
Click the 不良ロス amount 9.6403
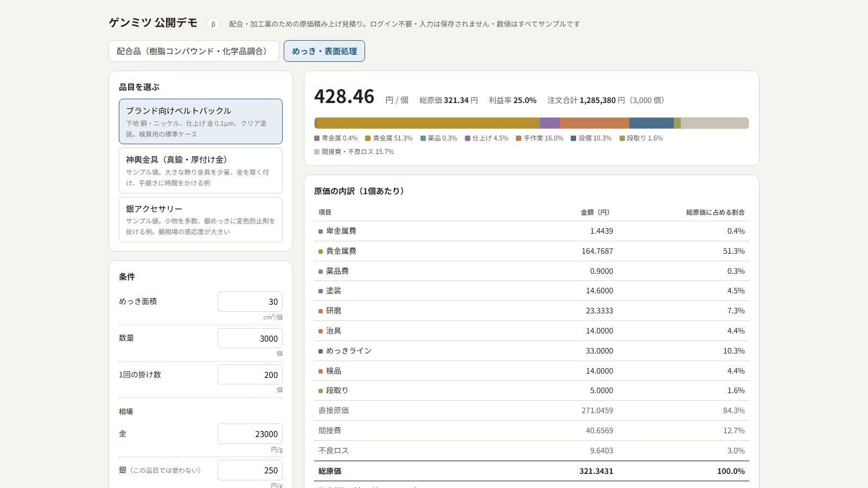602,451
